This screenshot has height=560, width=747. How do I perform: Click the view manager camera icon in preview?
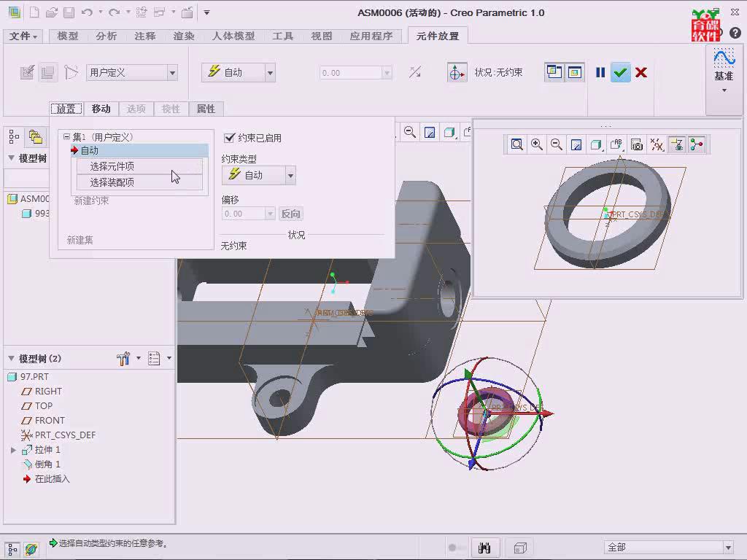point(636,144)
